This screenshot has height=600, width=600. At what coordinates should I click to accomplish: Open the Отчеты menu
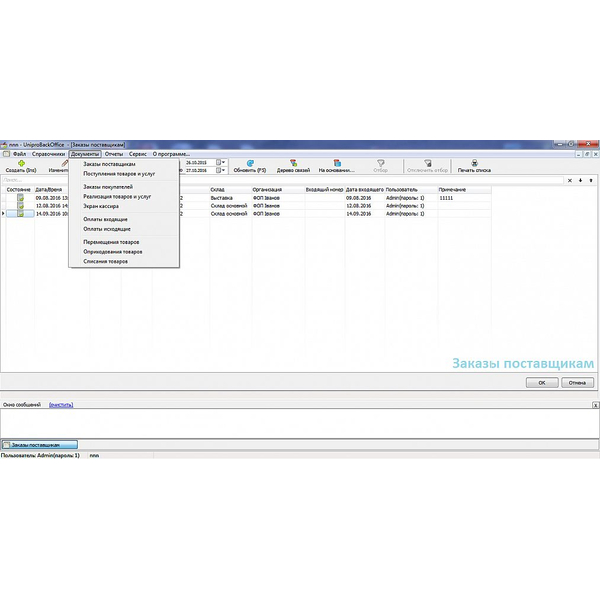(x=113, y=154)
